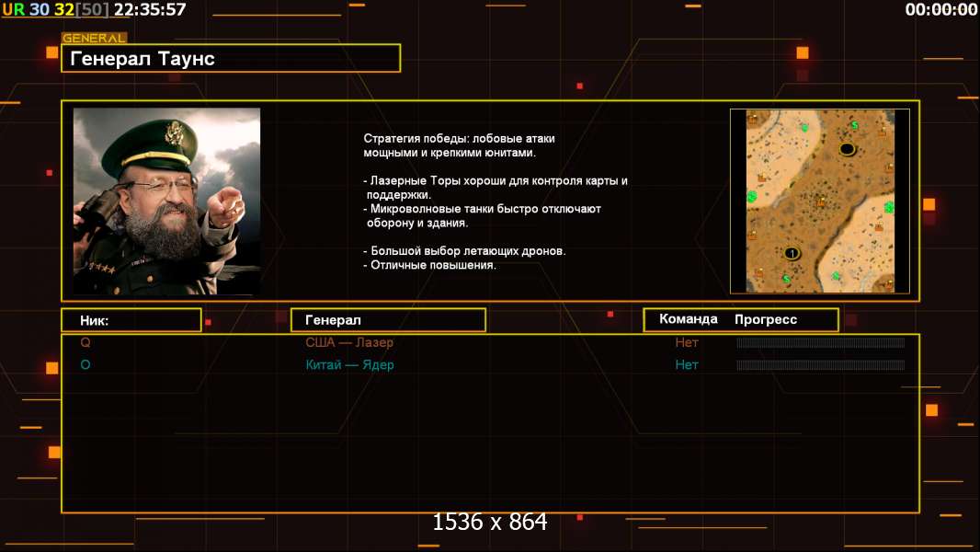The height and width of the screenshot is (552, 980).
Task: Click team value 'Нет' in Q row
Action: click(x=686, y=342)
